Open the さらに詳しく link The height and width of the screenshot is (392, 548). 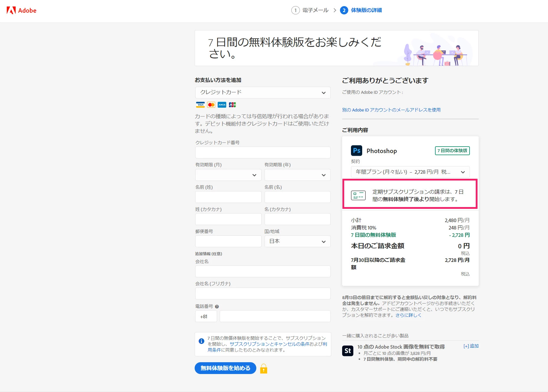[x=408, y=315]
